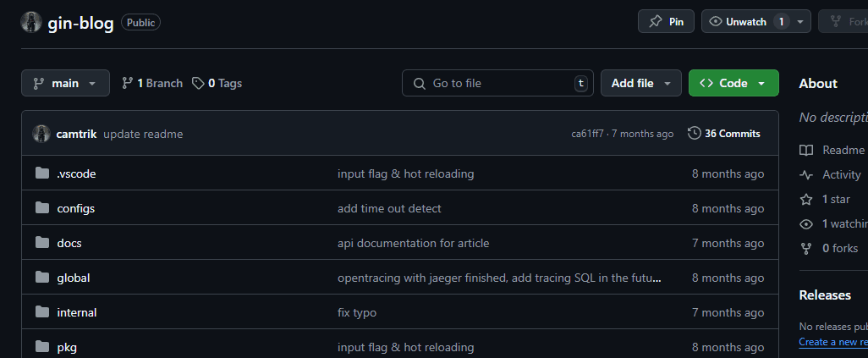This screenshot has width=868, height=358.
Task: Open commit hash ca61ff7
Action: point(587,134)
